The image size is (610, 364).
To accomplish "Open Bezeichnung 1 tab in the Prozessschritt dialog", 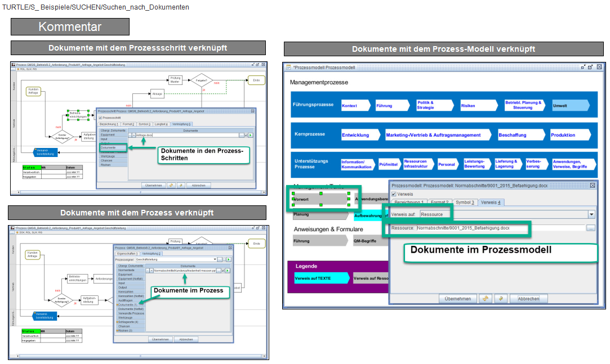I will coord(109,124).
